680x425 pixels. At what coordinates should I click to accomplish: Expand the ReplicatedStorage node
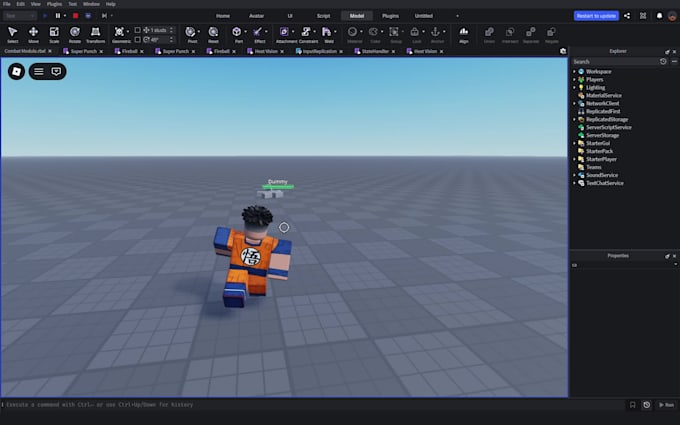point(575,119)
